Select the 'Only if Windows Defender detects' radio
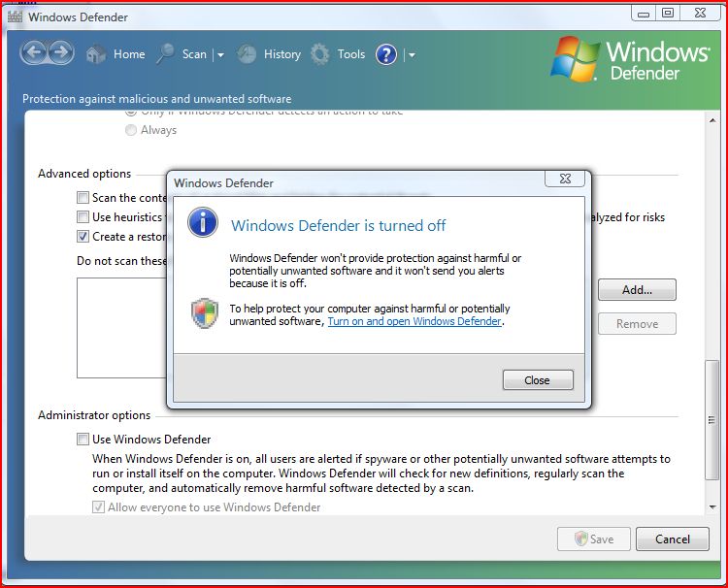The width and height of the screenshot is (728, 588). pyautogui.click(x=131, y=113)
